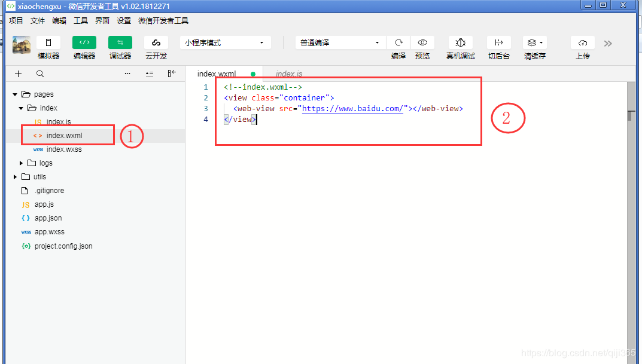Click the editor vertical scrollbar thumb

point(631,115)
